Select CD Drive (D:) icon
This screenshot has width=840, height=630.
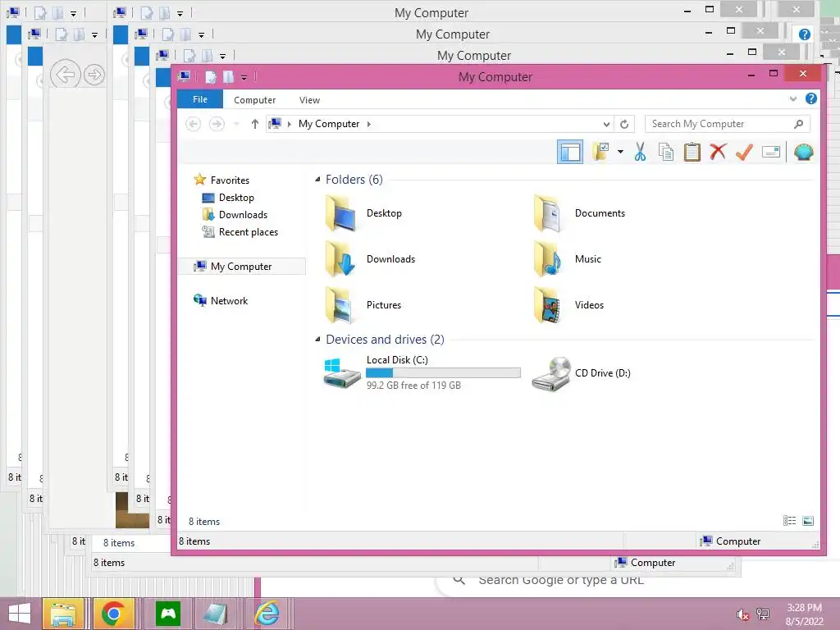pyautogui.click(x=551, y=374)
